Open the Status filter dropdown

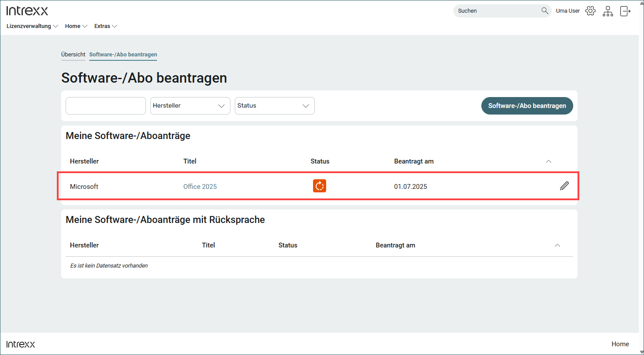pyautogui.click(x=275, y=106)
